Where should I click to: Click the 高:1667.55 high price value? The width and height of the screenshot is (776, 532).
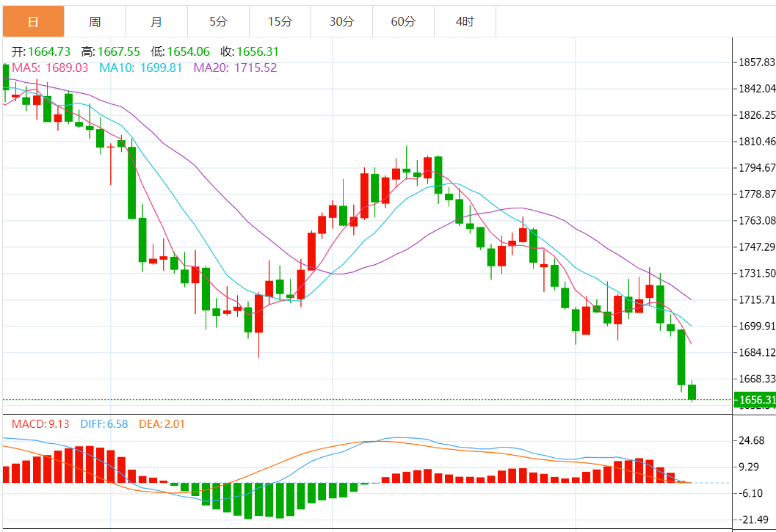pyautogui.click(x=111, y=51)
